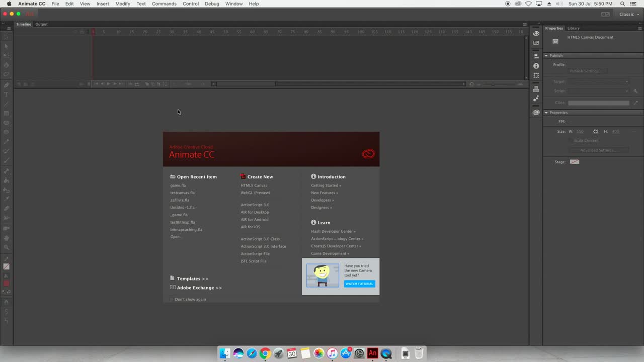Viewport: 644px width, 362px height.
Task: Open the Properties panel options menu
Action: click(x=639, y=28)
